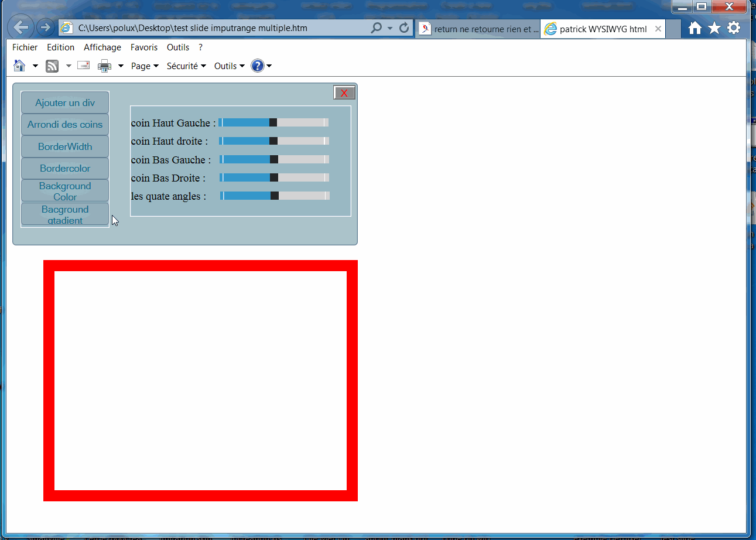Viewport: 756px width, 540px height.
Task: Open the Favoris menu
Action: click(144, 47)
